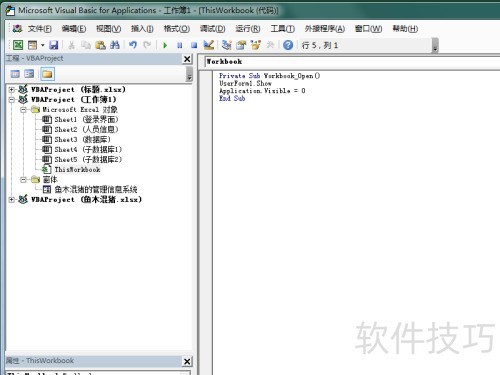Open 插入(I) menu
500x375 pixels.
click(142, 29)
